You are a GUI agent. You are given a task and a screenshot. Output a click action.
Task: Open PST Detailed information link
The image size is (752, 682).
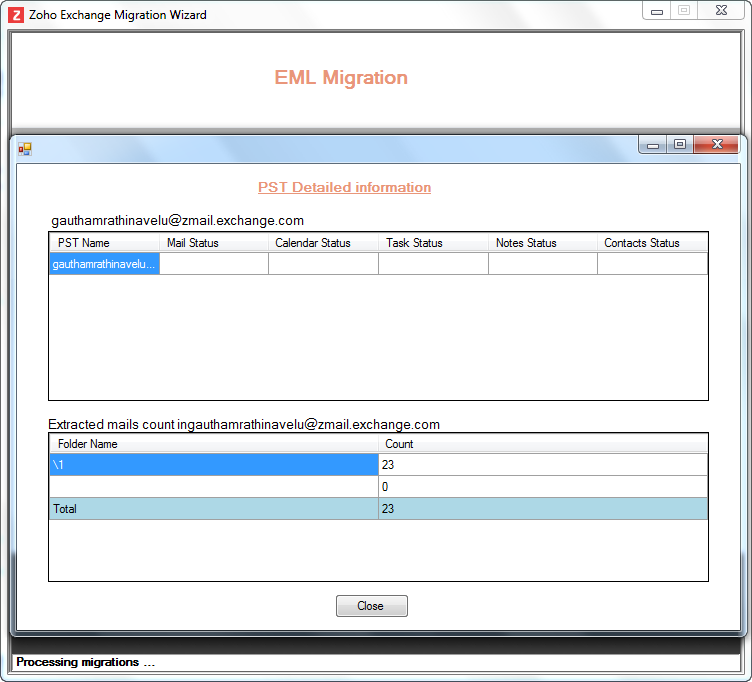[344, 187]
